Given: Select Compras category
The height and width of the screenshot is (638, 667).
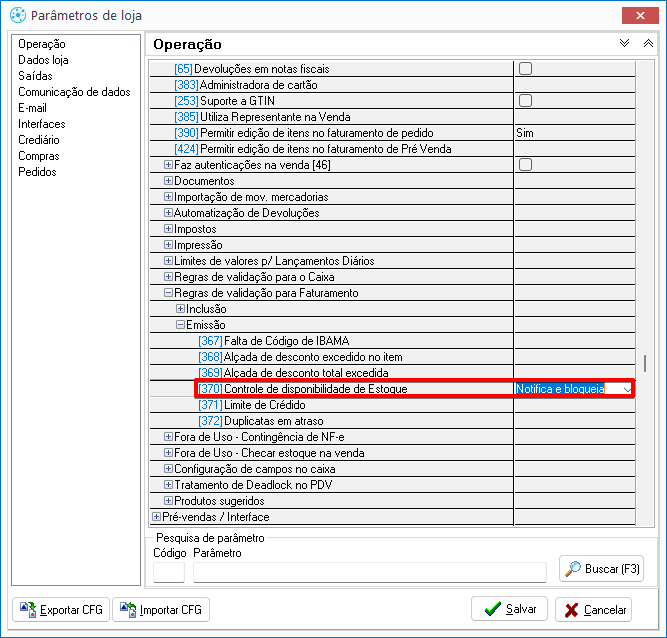Looking at the screenshot, I should pyautogui.click(x=39, y=156).
